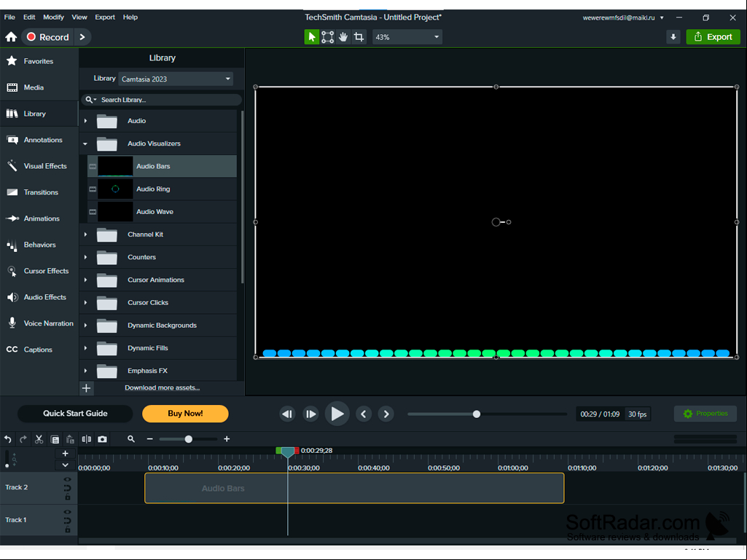The image size is (747, 560).
Task: Click the timeline zoom slider handle
Action: [189, 439]
